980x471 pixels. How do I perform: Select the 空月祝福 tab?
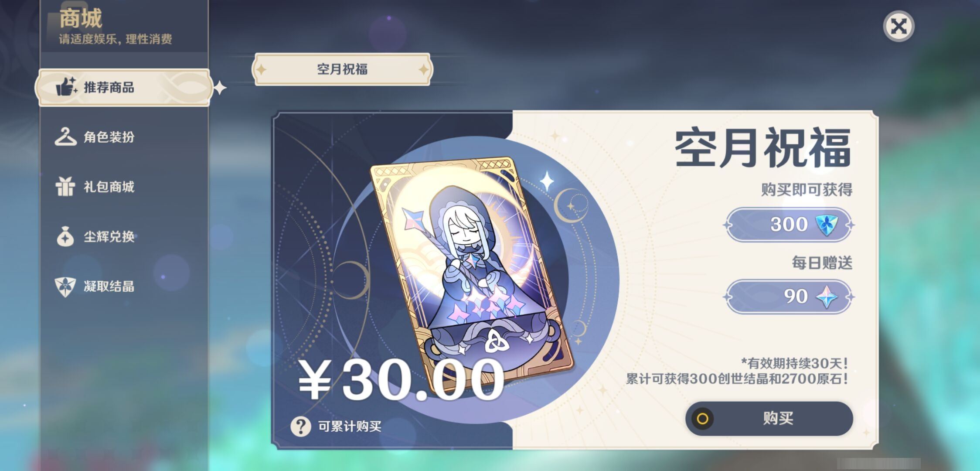click(x=342, y=69)
